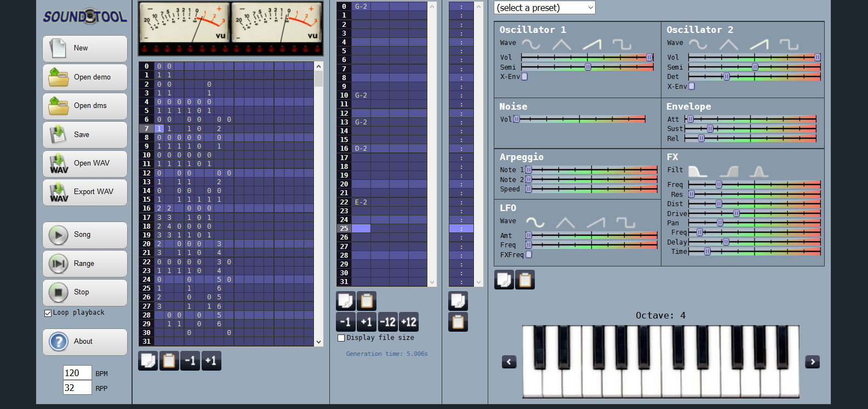Screen dimensions: 868x409
Task: Transpose pattern notes up one semitone
Action: coord(367,322)
